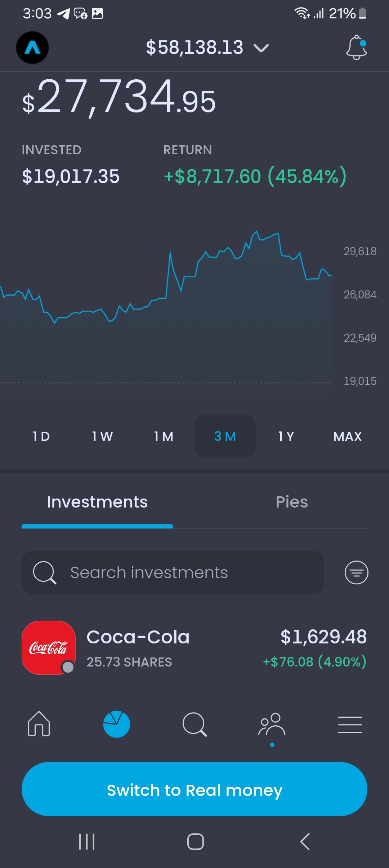Open the search magnifier in bottom navigation

coord(194,724)
